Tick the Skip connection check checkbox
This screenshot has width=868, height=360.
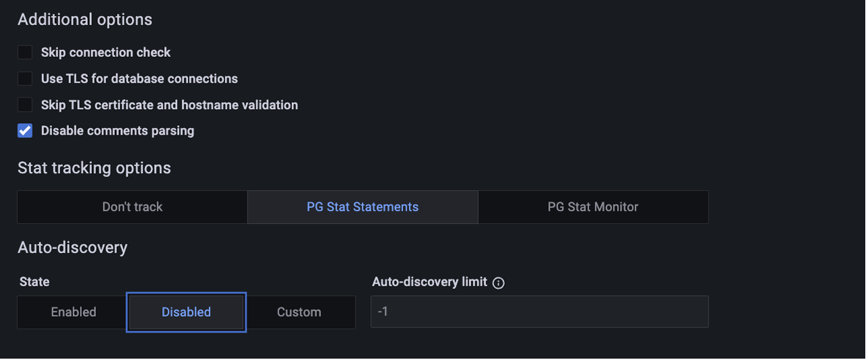coord(25,52)
